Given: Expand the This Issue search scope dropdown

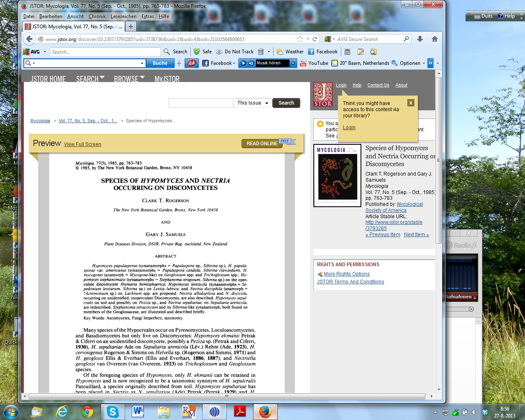Looking at the screenshot, I should 253,103.
